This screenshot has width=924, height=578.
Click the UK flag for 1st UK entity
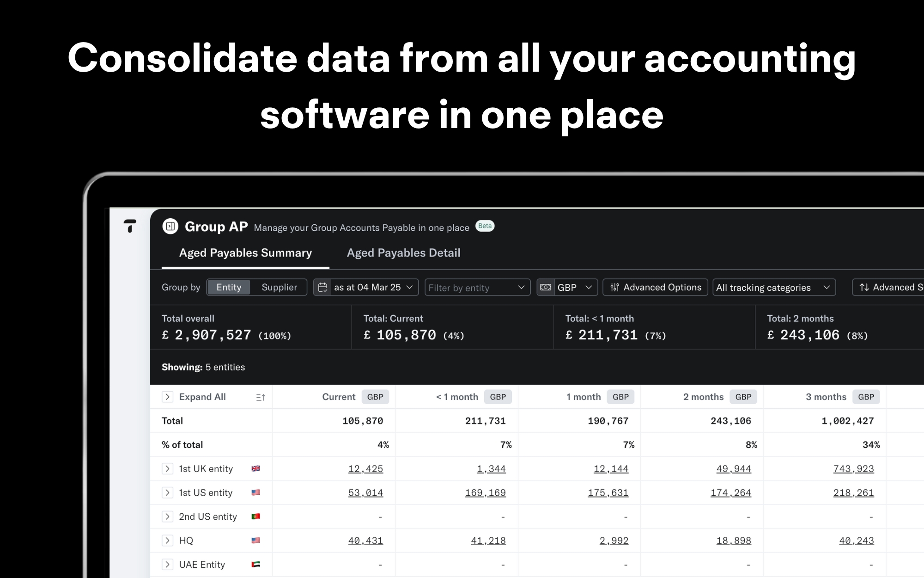(255, 468)
